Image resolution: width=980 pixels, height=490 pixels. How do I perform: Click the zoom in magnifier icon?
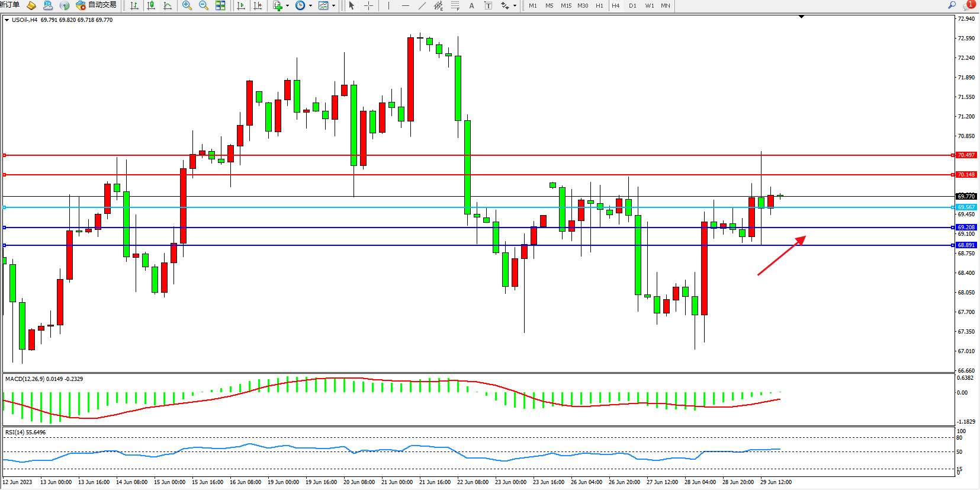click(x=187, y=5)
